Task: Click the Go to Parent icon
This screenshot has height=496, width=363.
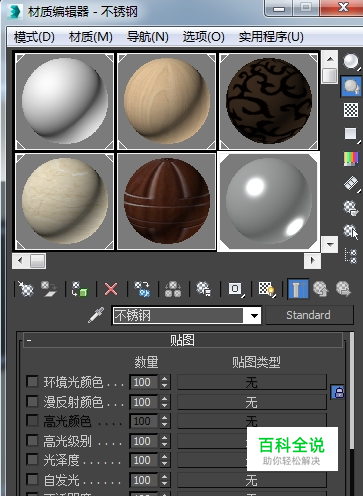Action: [321, 289]
